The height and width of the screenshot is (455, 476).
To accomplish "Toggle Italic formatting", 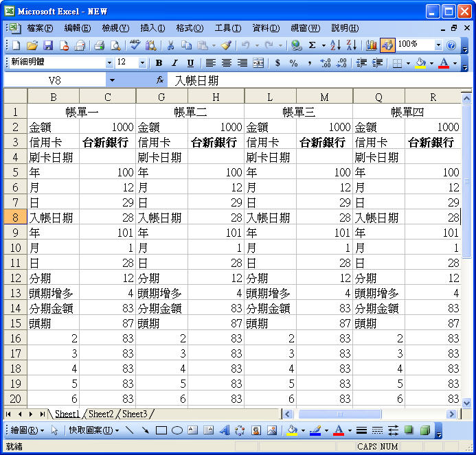I will (x=174, y=63).
